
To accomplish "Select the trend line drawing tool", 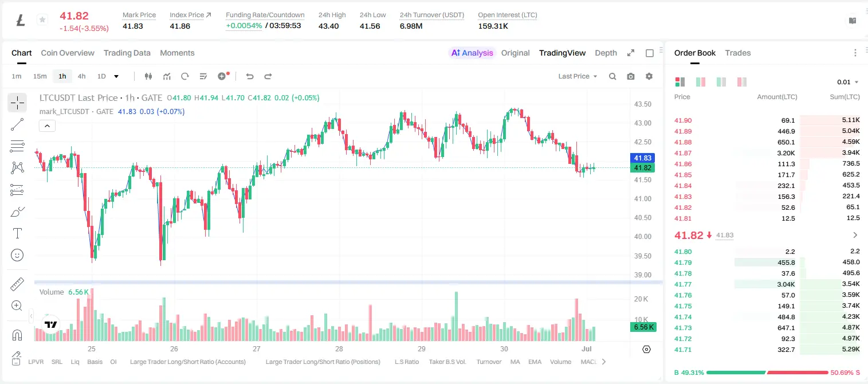I will [x=17, y=124].
